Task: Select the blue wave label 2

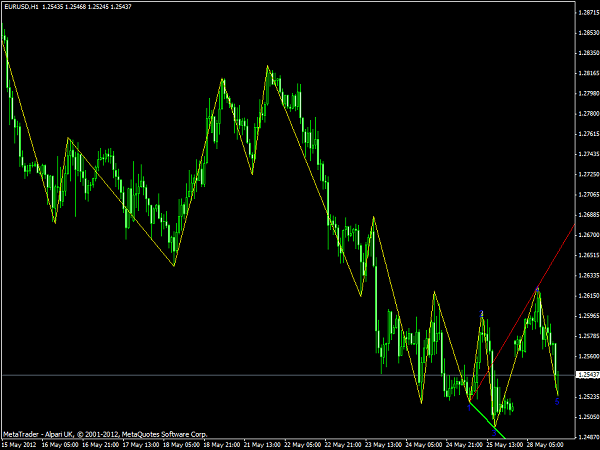Action: (481, 314)
